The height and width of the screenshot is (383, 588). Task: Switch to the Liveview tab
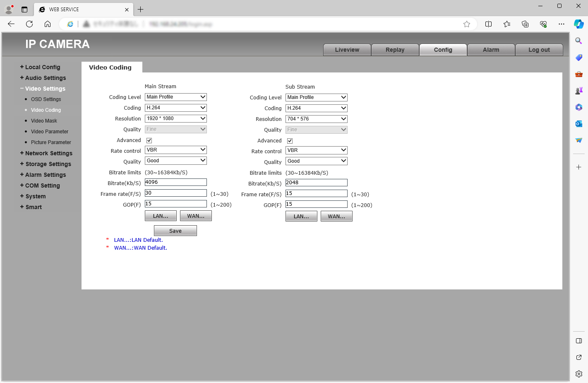pos(347,50)
